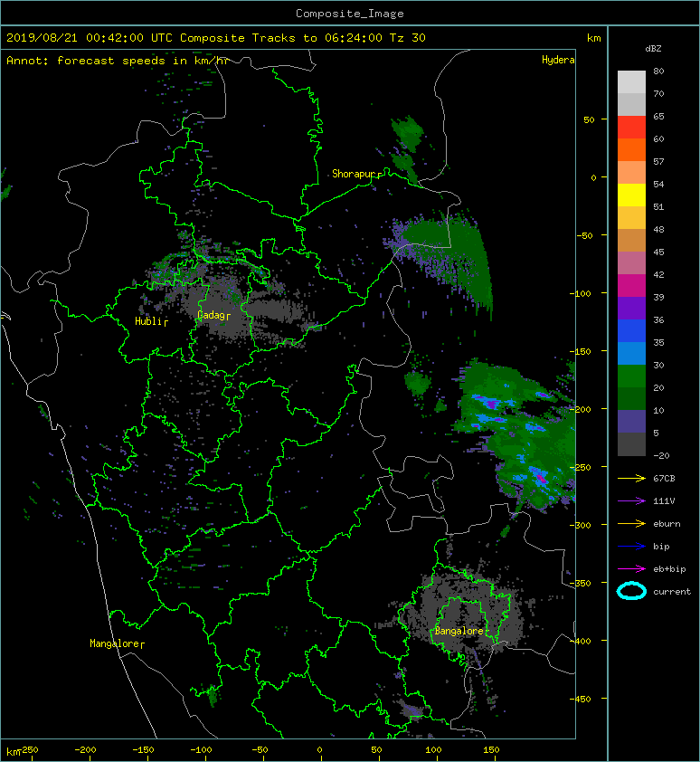Click the magenta eb+bip arrow legend icon
This screenshot has height=762, width=700.
(631, 569)
